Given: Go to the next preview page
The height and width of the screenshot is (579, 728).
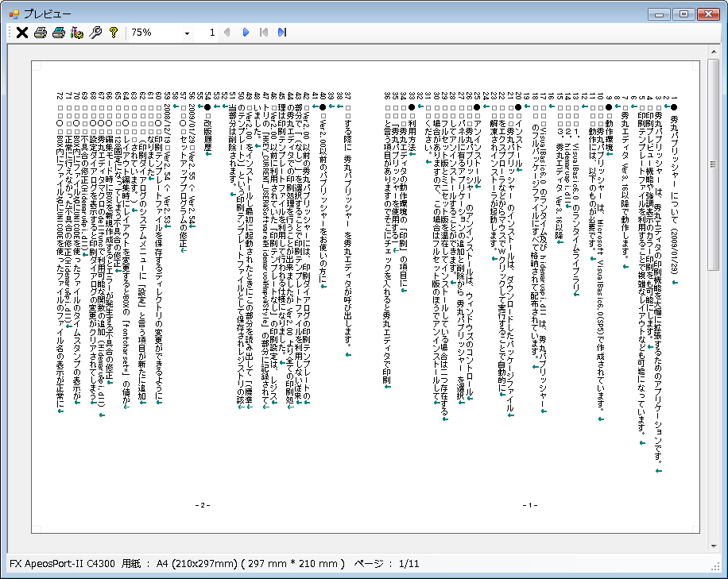Looking at the screenshot, I should coord(246,33).
